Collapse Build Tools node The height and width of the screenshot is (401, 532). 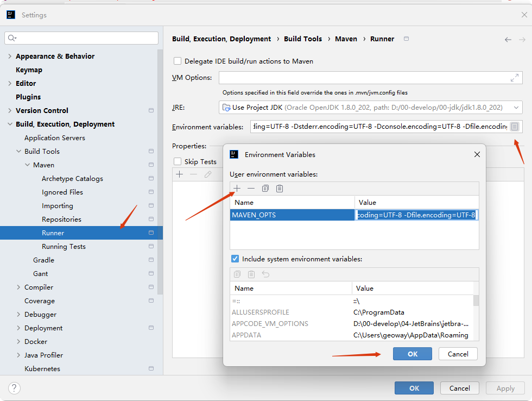tap(18, 151)
